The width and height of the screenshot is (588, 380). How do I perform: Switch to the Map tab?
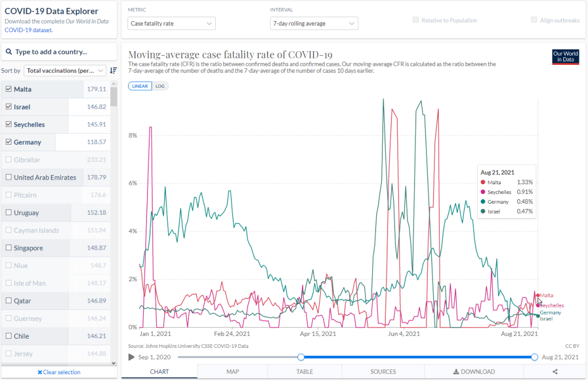coord(233,371)
